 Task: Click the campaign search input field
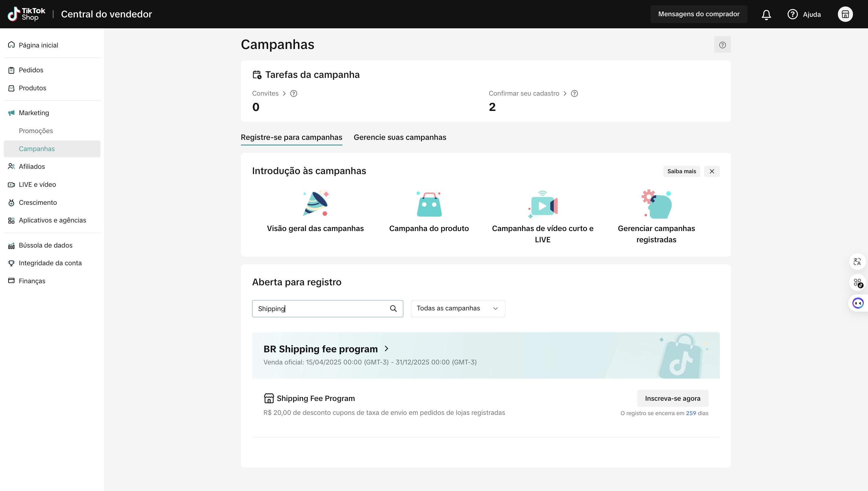coord(321,309)
